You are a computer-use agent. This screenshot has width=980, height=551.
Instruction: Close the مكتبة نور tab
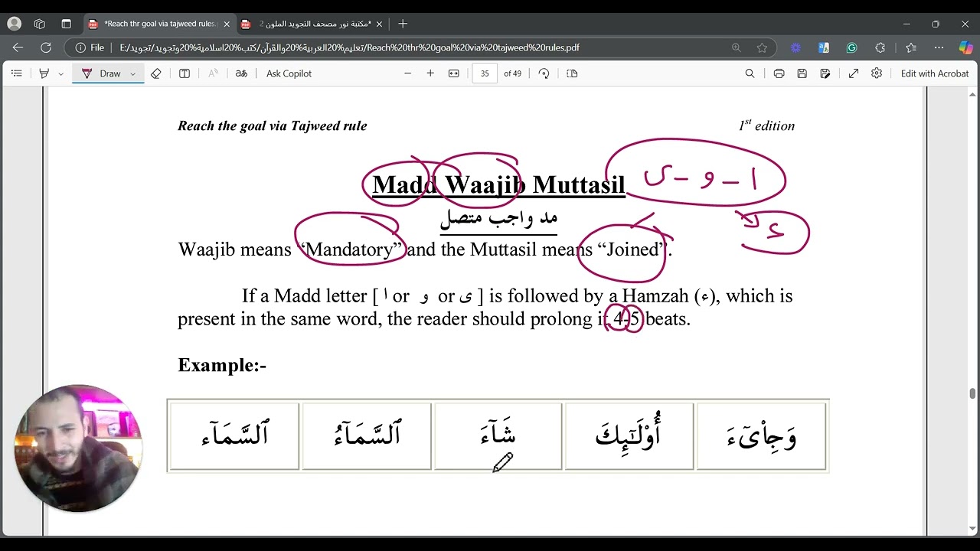click(379, 24)
